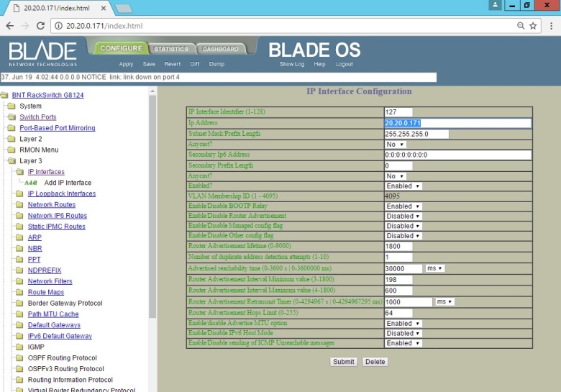Click the Submit button
The width and height of the screenshot is (561, 392).
[343, 362]
